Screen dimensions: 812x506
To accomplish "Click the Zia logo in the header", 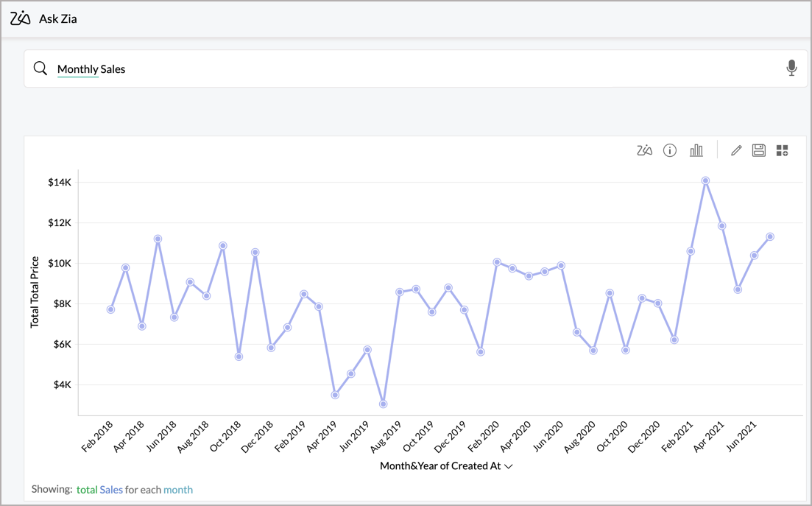I will tap(20, 18).
